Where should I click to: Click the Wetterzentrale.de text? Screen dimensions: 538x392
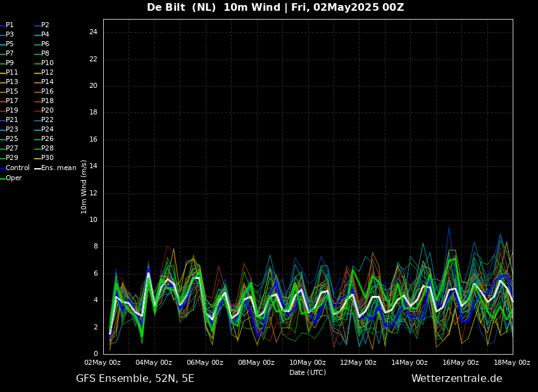[456, 379]
